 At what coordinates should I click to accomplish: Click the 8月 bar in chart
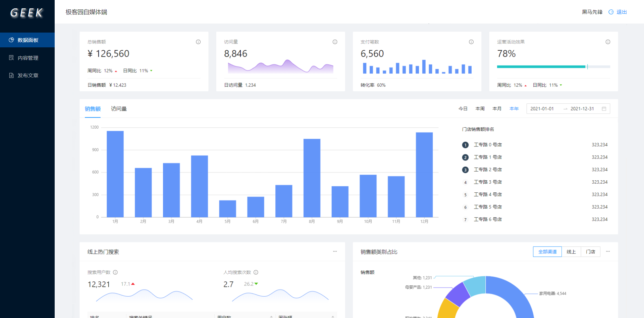pos(312,178)
